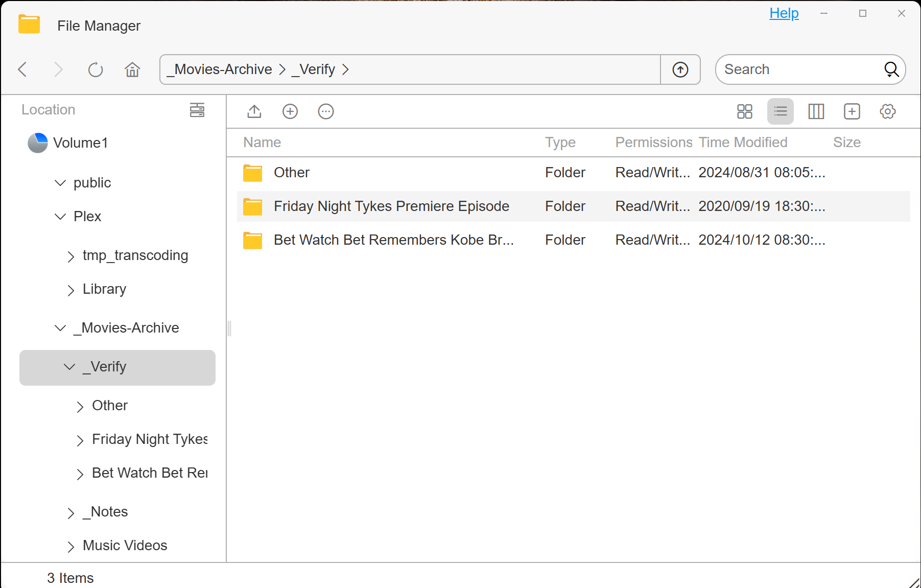This screenshot has width=921, height=588.
Task: Switch to column view
Action: click(816, 111)
